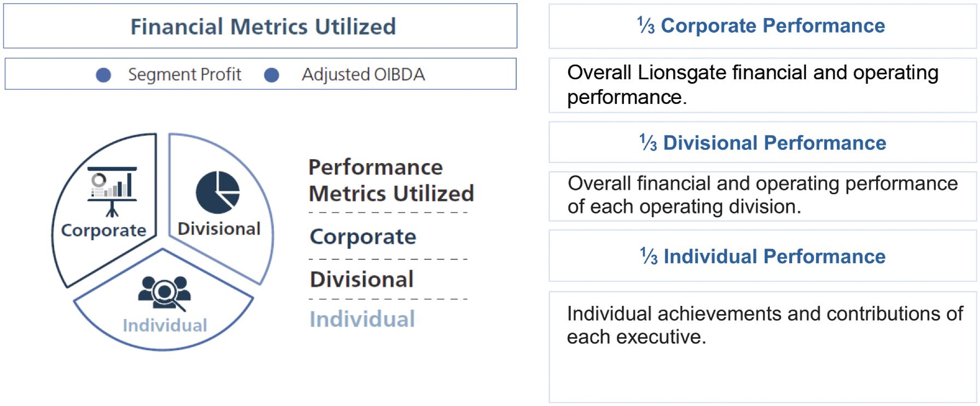Click the Financial Metrics Utilized header
The width and height of the screenshot is (980, 406).
tap(262, 27)
